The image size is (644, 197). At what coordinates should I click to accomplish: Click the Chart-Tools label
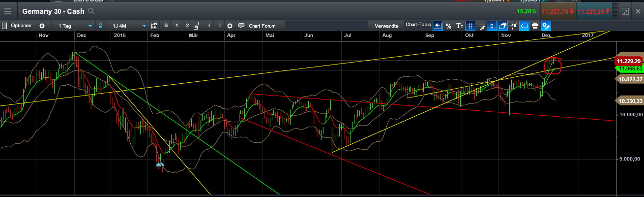click(x=418, y=25)
